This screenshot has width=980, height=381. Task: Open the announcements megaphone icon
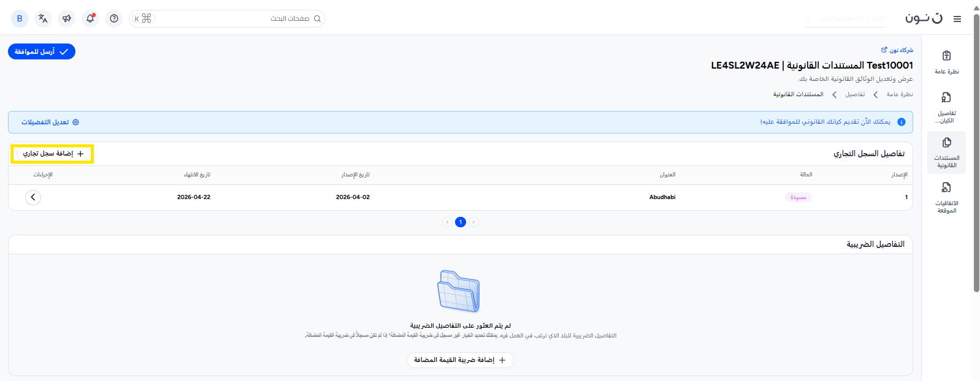tap(67, 18)
